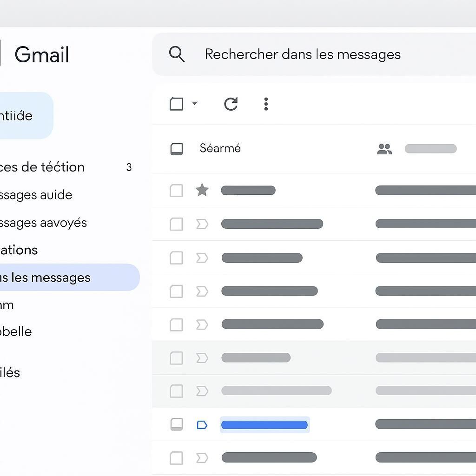This screenshot has height=476, width=476.
Task: Select the highlighted 'us les messages' entry
Action: click(70, 277)
